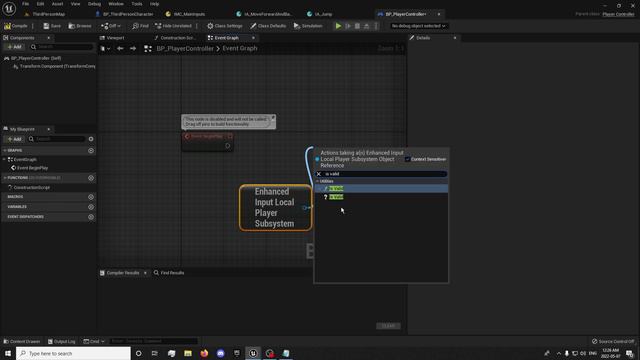Save the blueprint with Save button
This screenshot has height=360, width=640.
[x=52, y=26]
